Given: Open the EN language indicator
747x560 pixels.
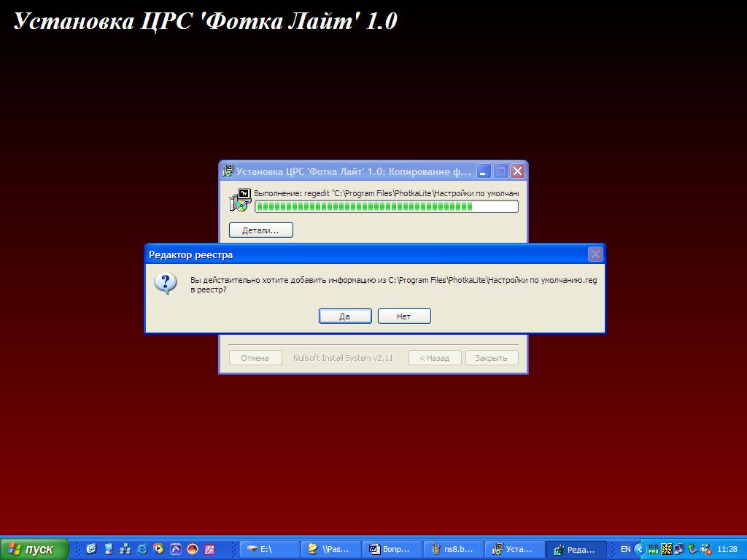Looking at the screenshot, I should coord(625,549).
